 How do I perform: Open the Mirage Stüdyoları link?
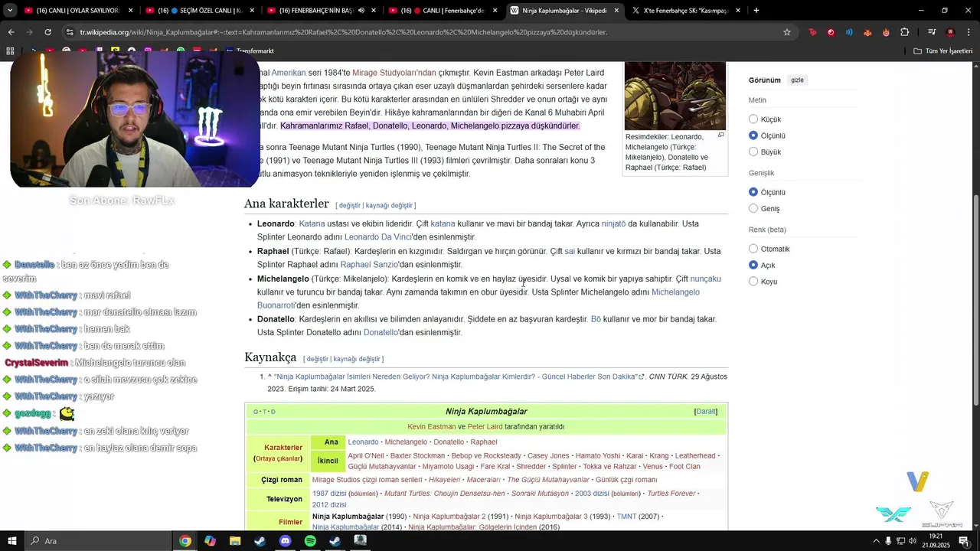(394, 73)
